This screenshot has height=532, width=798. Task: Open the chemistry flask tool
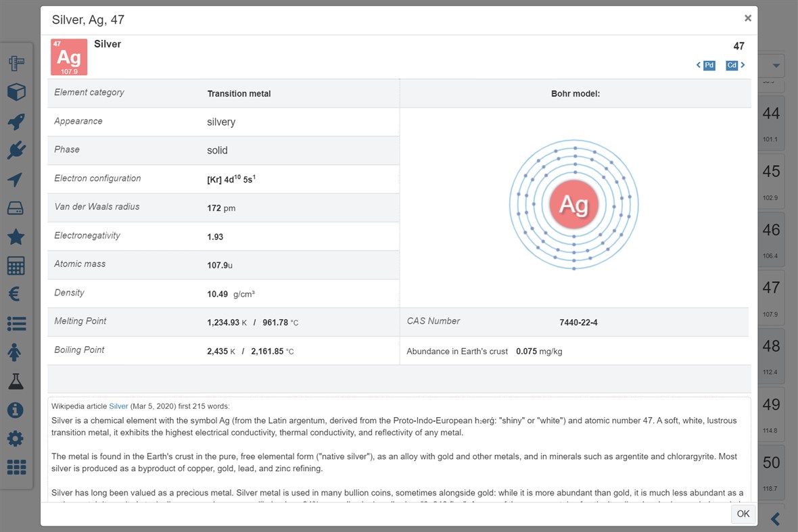point(17,381)
